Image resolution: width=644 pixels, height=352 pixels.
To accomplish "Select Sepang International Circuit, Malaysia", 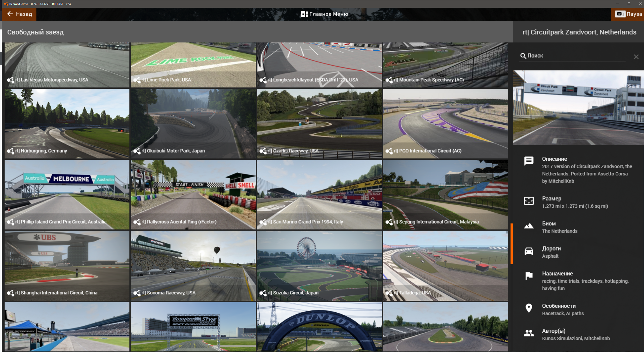I will (x=445, y=195).
